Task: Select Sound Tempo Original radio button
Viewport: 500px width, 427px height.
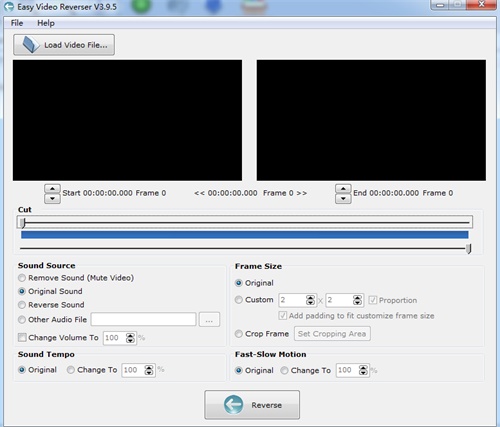Action: click(22, 370)
